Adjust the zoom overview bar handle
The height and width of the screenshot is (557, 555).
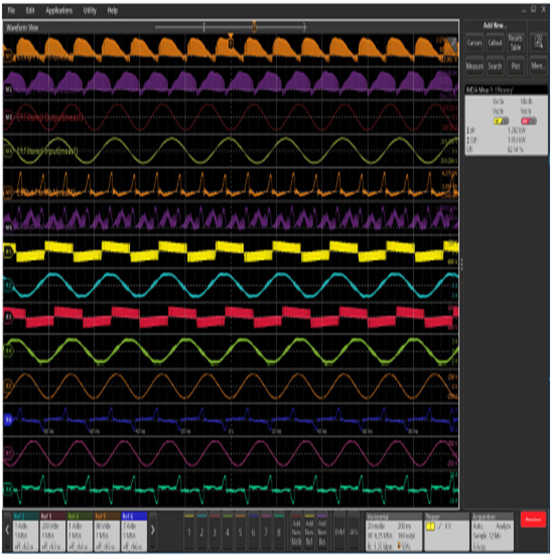pos(254,27)
